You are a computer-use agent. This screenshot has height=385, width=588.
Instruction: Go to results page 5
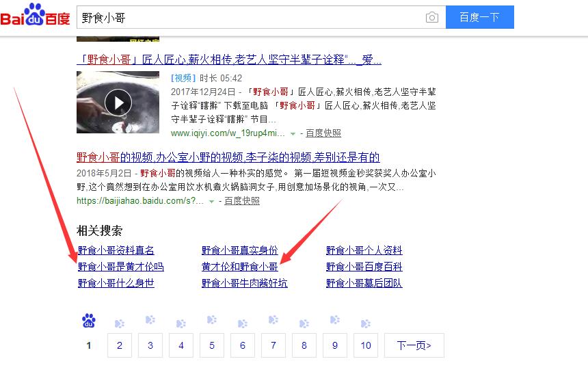212,345
